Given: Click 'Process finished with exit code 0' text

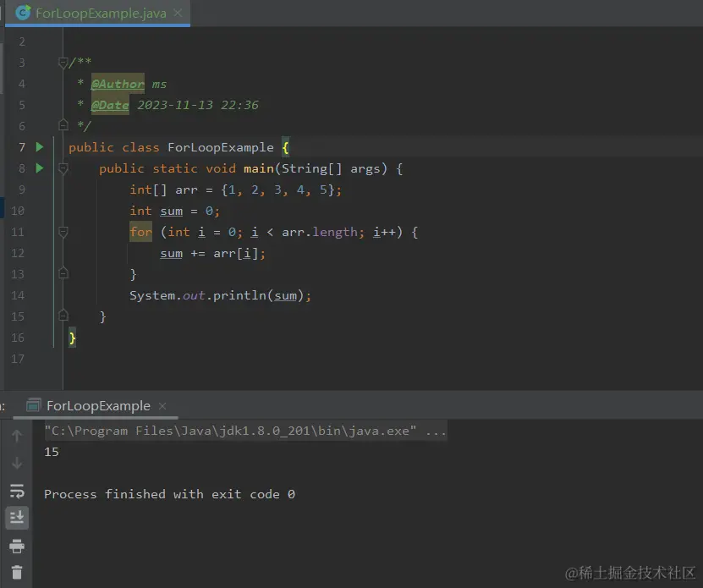Looking at the screenshot, I should point(169,494).
